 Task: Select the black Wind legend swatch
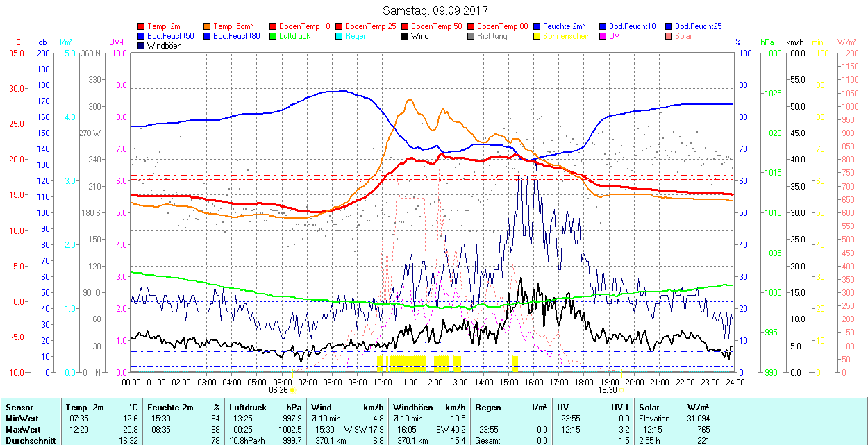406,36
